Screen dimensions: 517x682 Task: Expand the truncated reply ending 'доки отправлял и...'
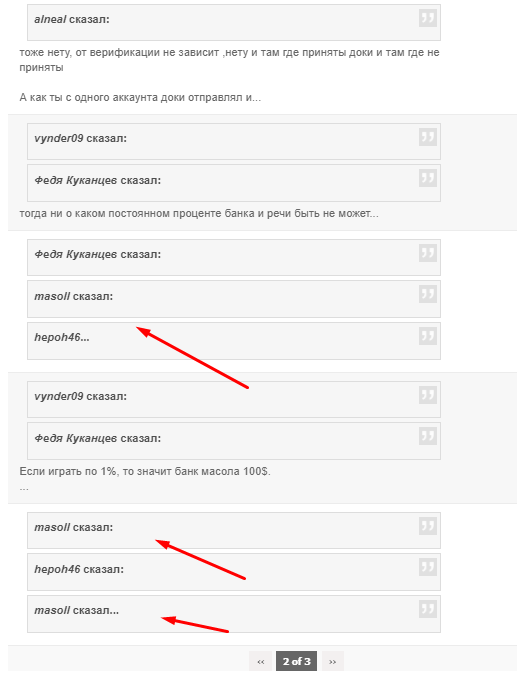tap(140, 97)
